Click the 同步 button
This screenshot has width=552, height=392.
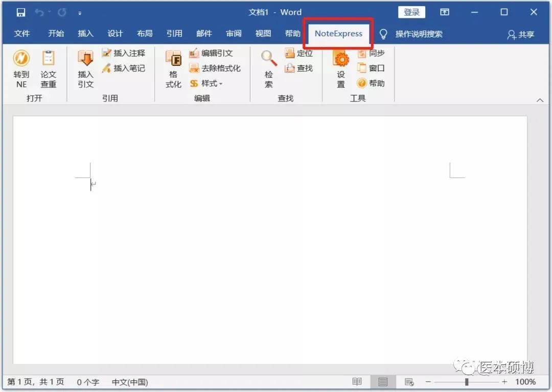click(371, 53)
